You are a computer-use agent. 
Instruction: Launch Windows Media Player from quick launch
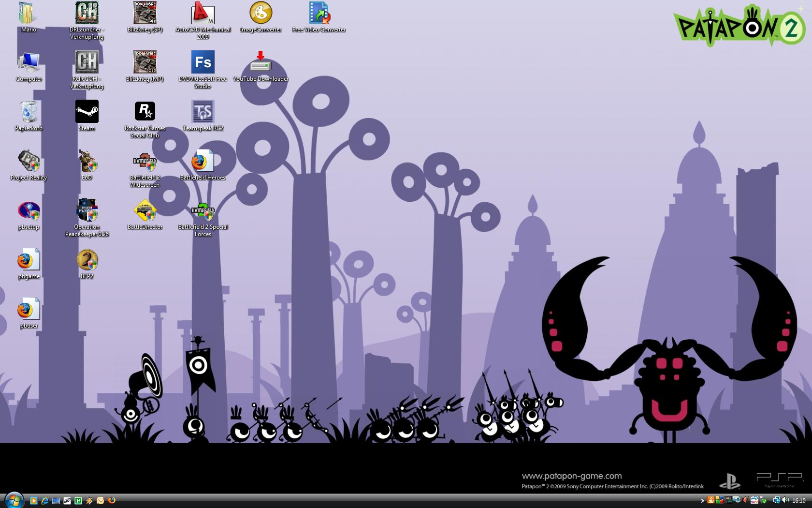[x=34, y=501]
